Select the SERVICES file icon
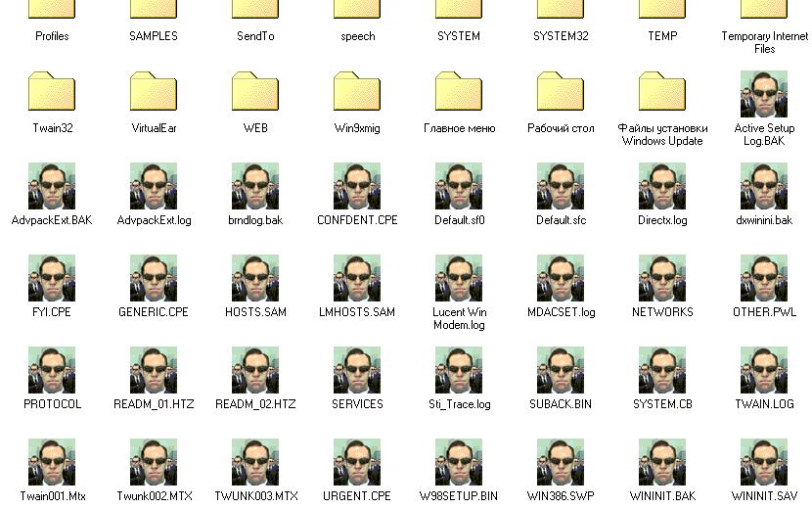 point(357,370)
